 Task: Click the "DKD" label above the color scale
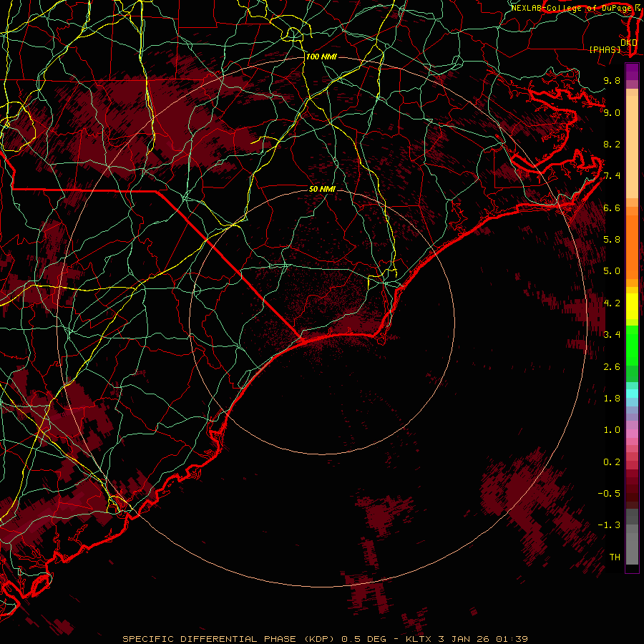coord(629,42)
